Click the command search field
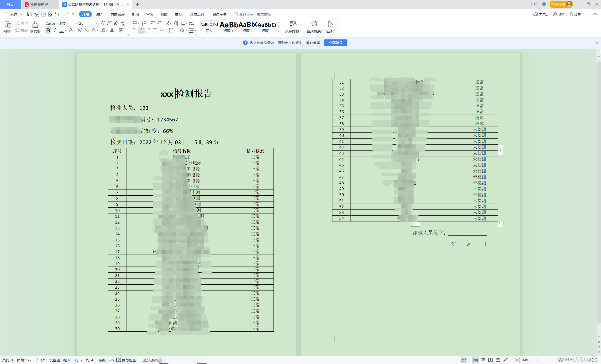Viewport: 601px width, 364px height. point(255,14)
